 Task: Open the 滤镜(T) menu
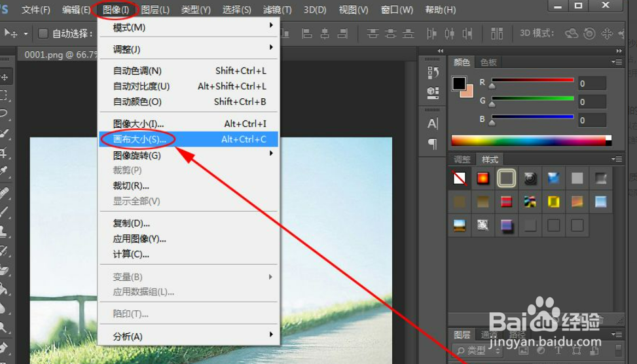(277, 10)
